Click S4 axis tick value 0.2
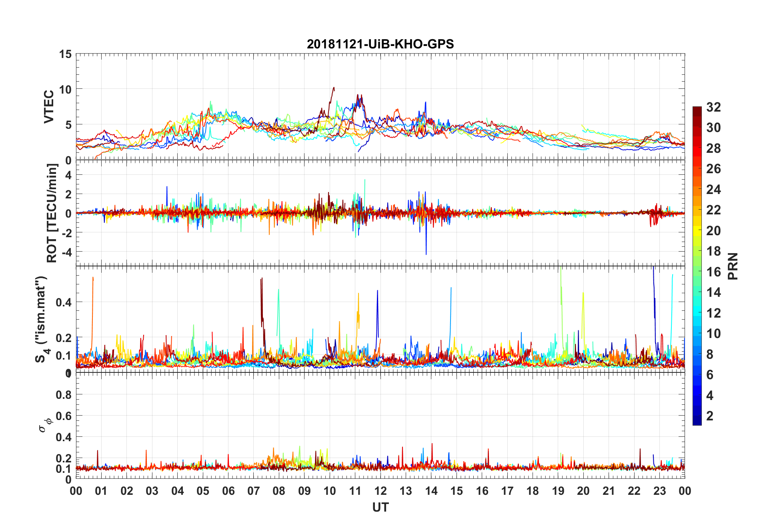The width and height of the screenshot is (761, 532). coord(64,338)
